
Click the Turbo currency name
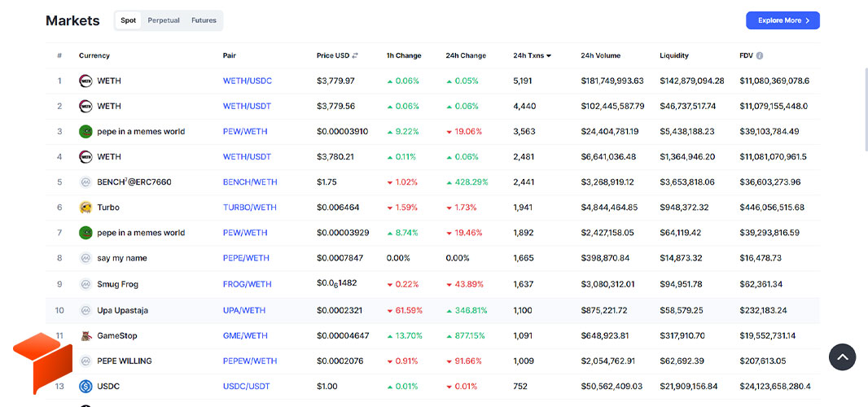(x=108, y=207)
